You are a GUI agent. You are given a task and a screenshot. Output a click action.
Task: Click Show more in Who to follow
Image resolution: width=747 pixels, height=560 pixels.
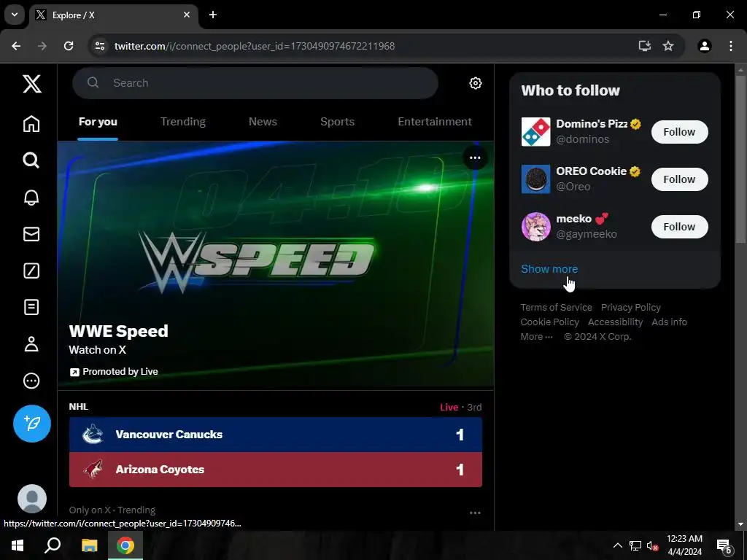tap(549, 269)
